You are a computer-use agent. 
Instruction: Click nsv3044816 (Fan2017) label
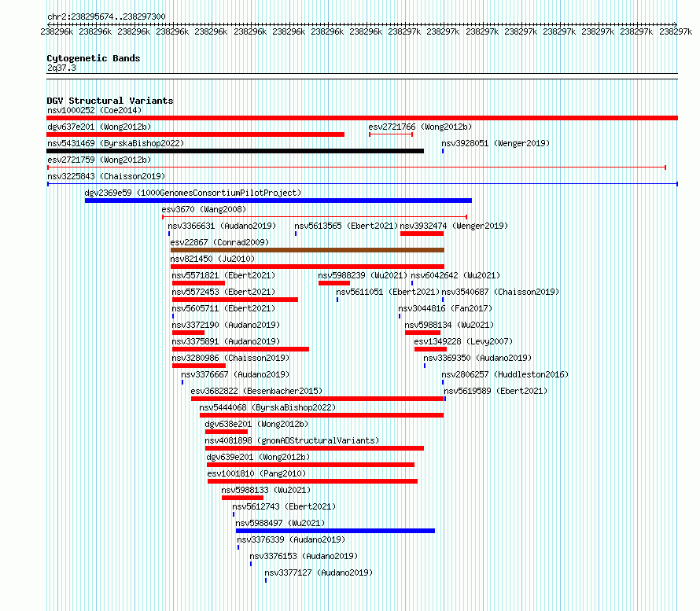pyautogui.click(x=445, y=308)
